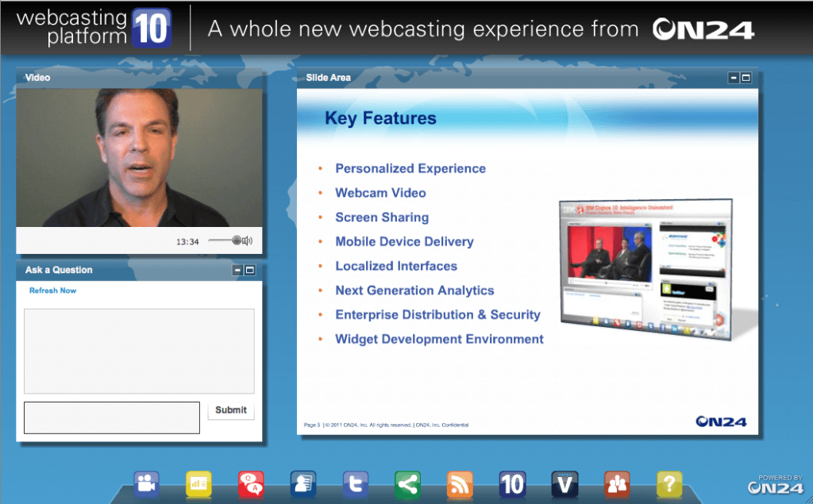The image size is (813, 504).
Task: Mute the video speaker icon
Action: 248,240
